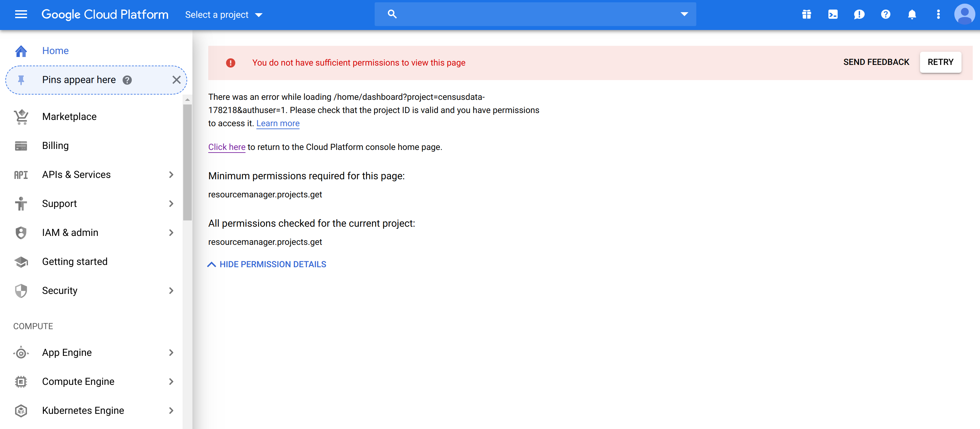Image resolution: width=980 pixels, height=429 pixels.
Task: Click the pin icon in pins box
Action: coord(21,80)
